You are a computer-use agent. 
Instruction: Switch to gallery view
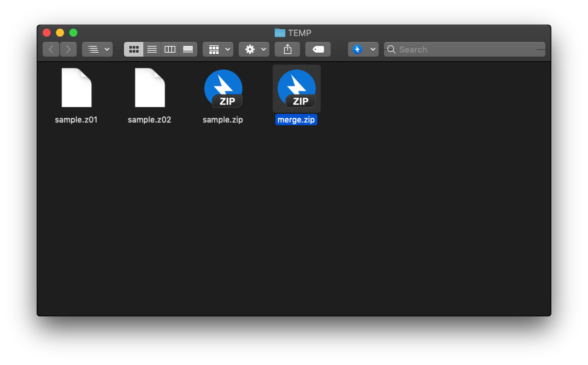(188, 49)
